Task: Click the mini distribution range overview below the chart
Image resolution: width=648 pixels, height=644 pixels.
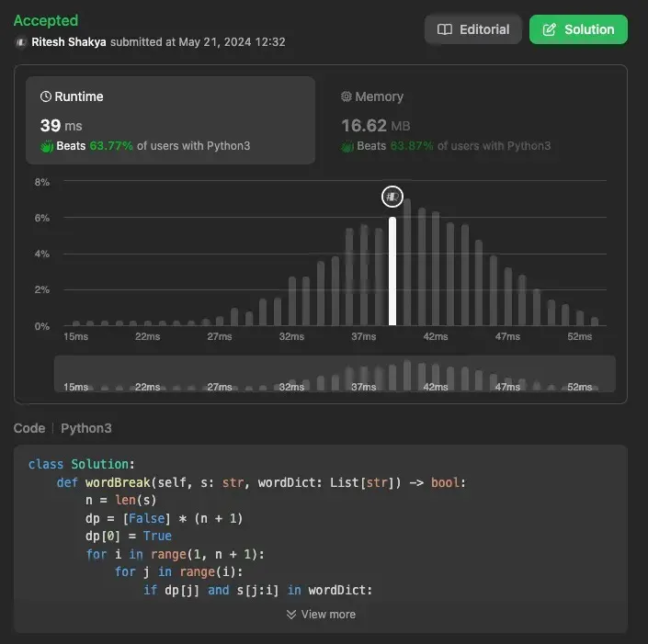Action: coord(335,374)
